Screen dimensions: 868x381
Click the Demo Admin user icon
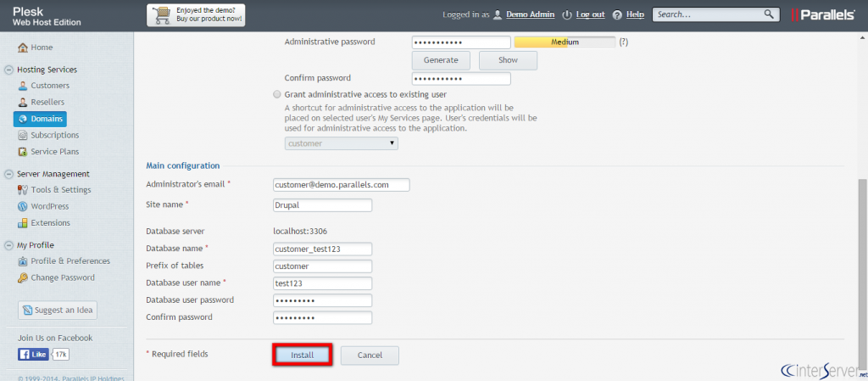pos(498,15)
